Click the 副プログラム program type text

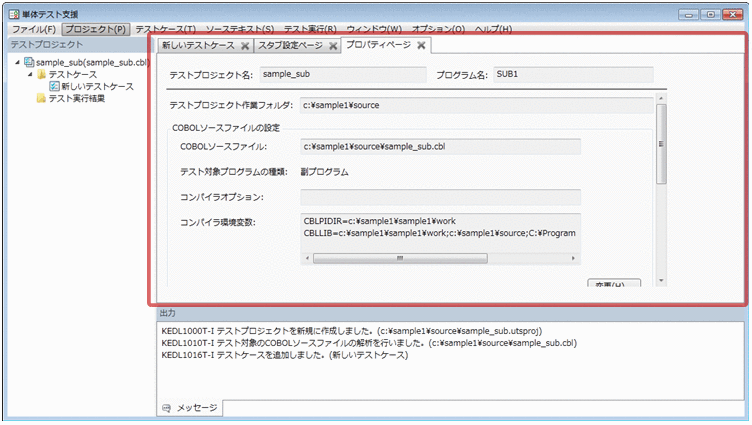[x=324, y=172]
